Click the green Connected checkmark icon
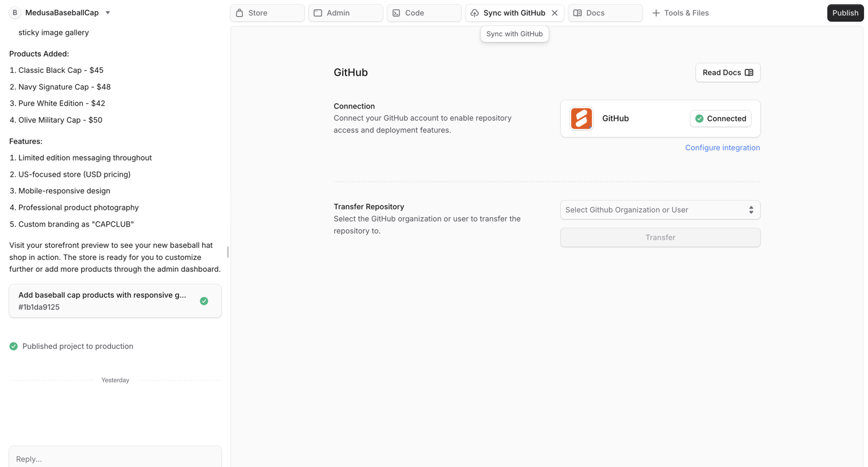 click(699, 119)
